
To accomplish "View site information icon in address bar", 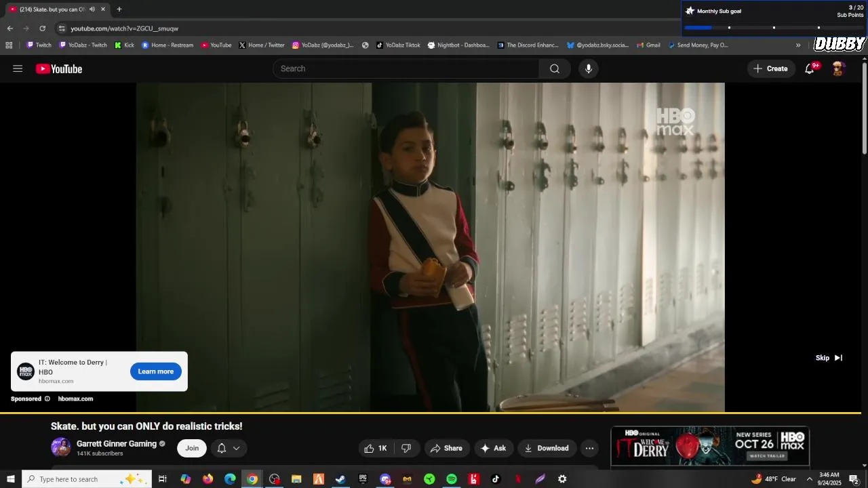I will point(62,28).
